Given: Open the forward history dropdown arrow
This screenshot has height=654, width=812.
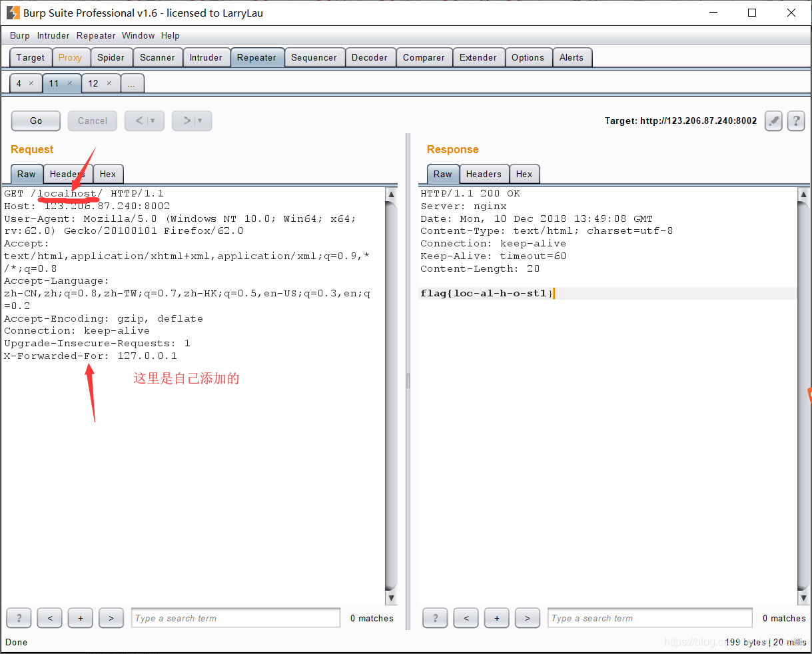Looking at the screenshot, I should coord(201,121).
